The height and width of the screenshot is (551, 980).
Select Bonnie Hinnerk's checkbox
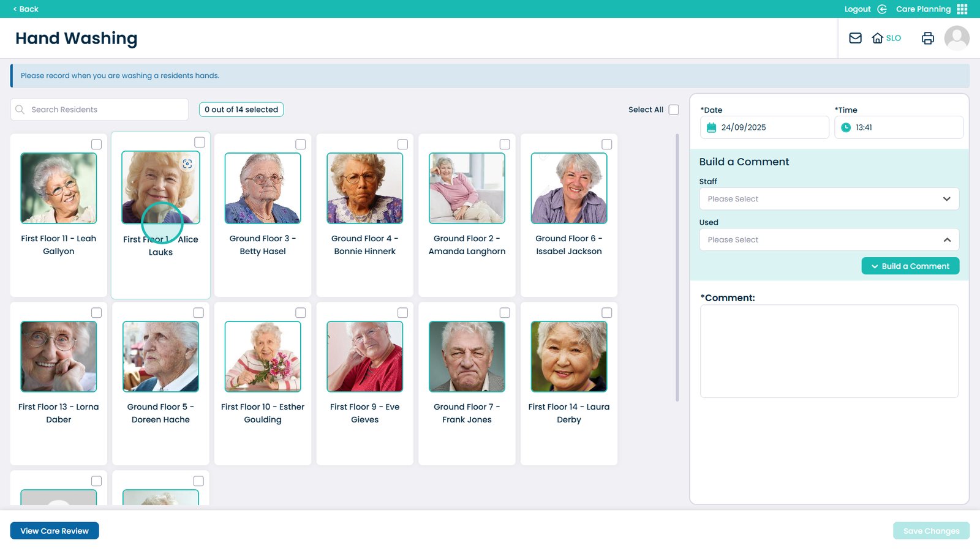pyautogui.click(x=402, y=144)
